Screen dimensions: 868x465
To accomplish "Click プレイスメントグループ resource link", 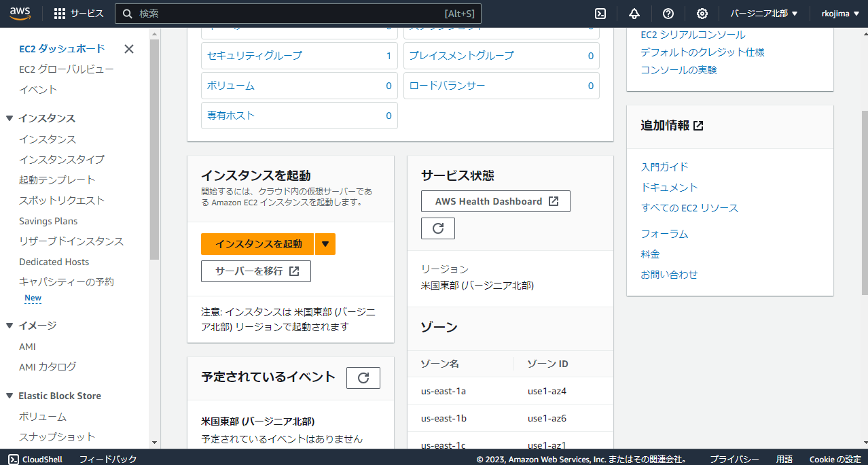I will [461, 56].
